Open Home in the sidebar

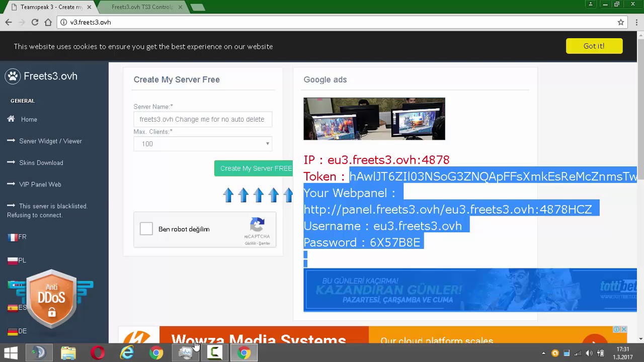29,119
